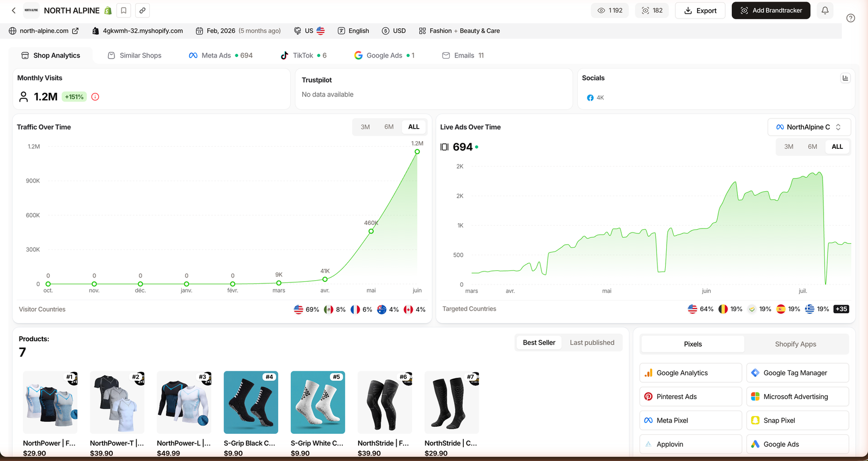Open the S-Grip Black socks thumbnail

(x=251, y=402)
